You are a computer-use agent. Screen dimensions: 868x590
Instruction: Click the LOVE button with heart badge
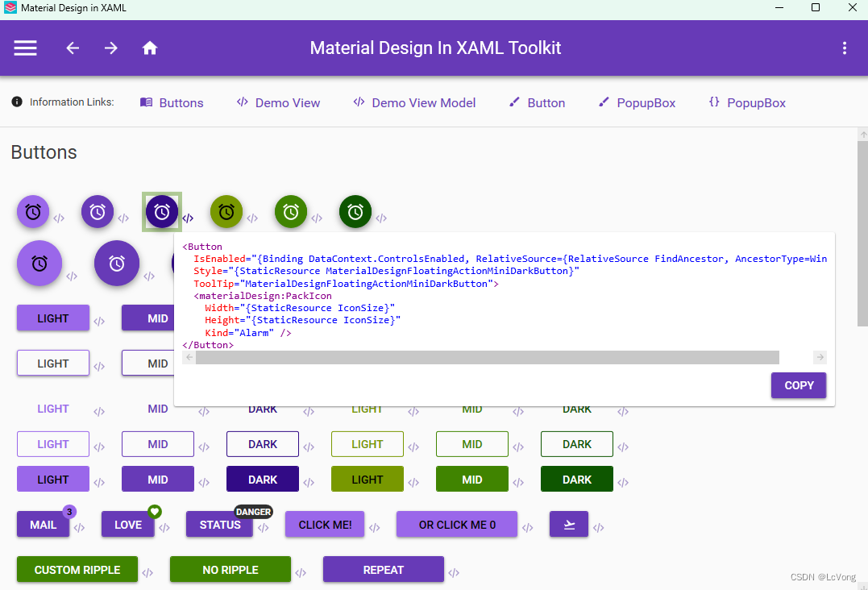127,524
